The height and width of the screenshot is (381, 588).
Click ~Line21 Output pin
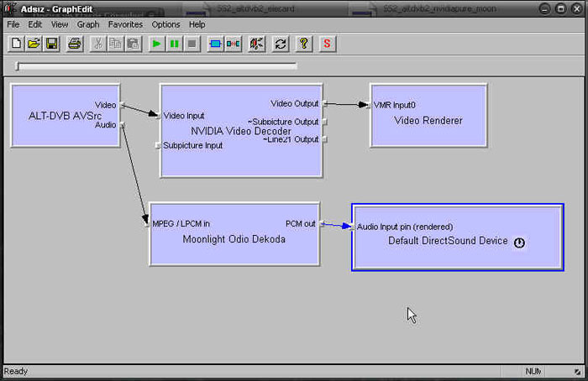325,139
